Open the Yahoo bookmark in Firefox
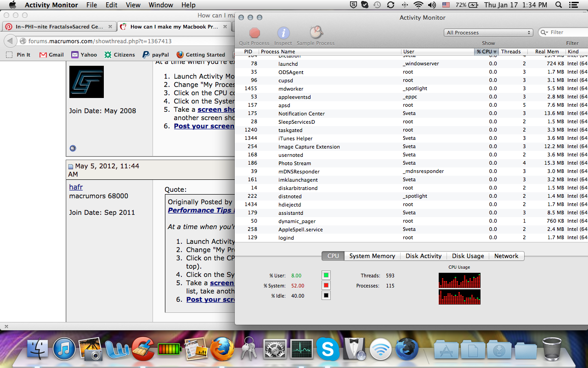The height and width of the screenshot is (368, 588). point(84,55)
